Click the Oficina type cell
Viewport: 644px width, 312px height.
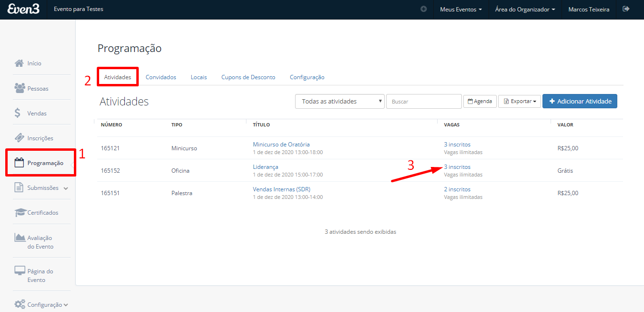pos(180,170)
